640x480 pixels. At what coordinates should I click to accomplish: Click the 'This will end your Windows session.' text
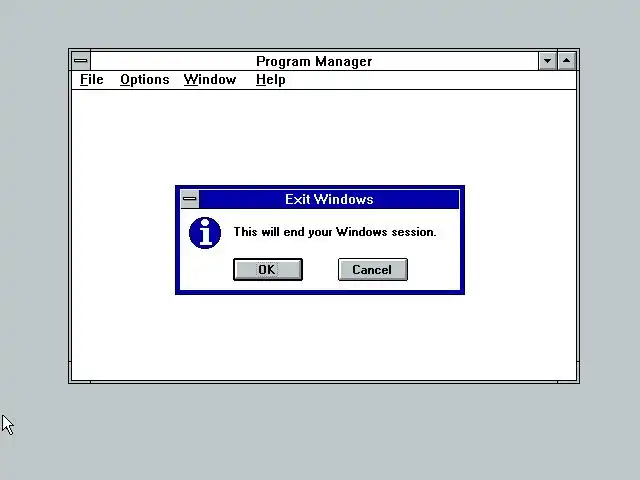pyautogui.click(x=335, y=232)
